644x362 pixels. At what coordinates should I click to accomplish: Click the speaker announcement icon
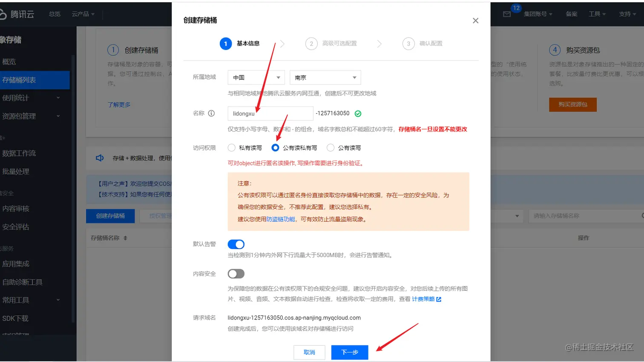point(100,158)
